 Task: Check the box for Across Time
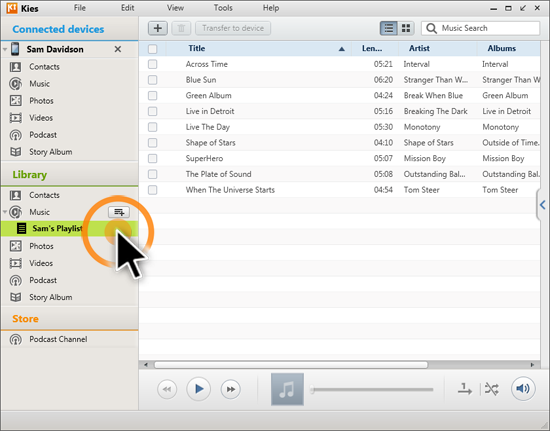pos(153,64)
